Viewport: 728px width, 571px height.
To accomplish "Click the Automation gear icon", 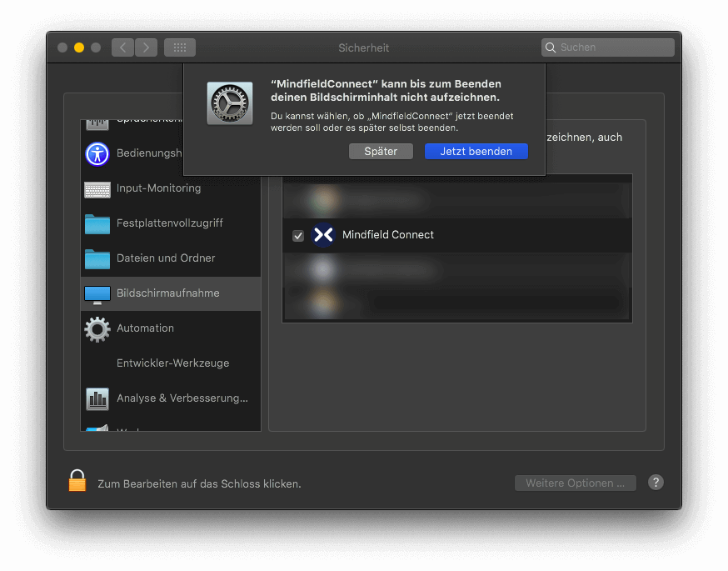I will tap(97, 329).
